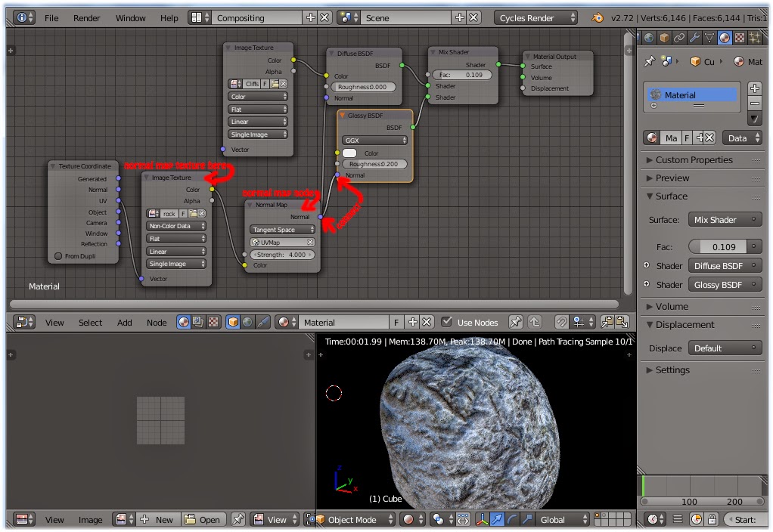Toggle Non-Color Data on the rock Image Texture
This screenshot has height=532, width=773.
(176, 225)
